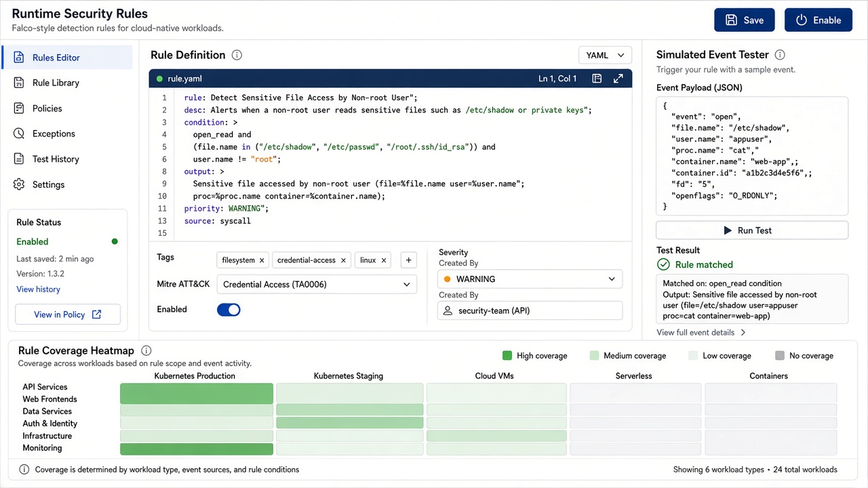Select the rule.yaml file tab
Viewport: 868px width, 488px height.
(x=179, y=79)
